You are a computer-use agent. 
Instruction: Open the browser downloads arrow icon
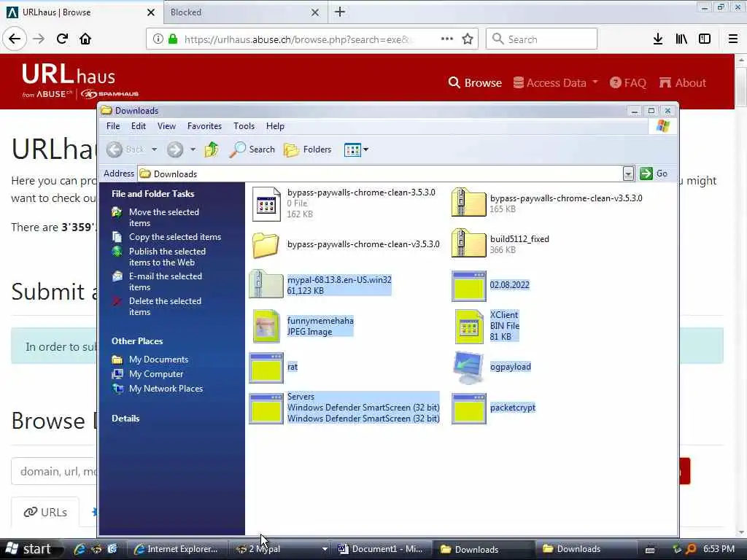click(x=658, y=39)
